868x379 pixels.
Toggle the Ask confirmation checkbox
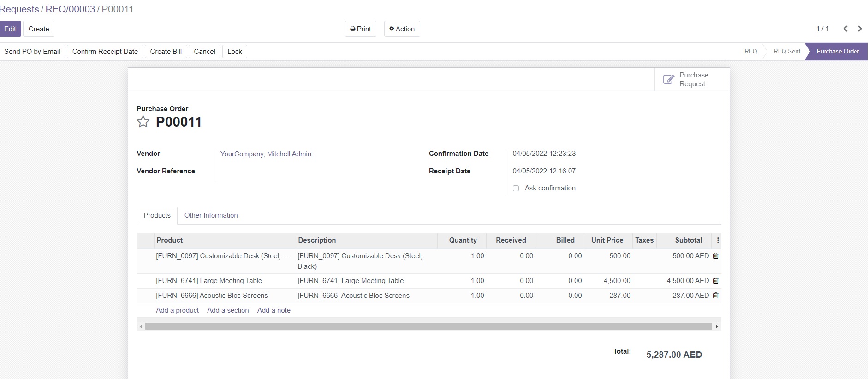pos(516,188)
